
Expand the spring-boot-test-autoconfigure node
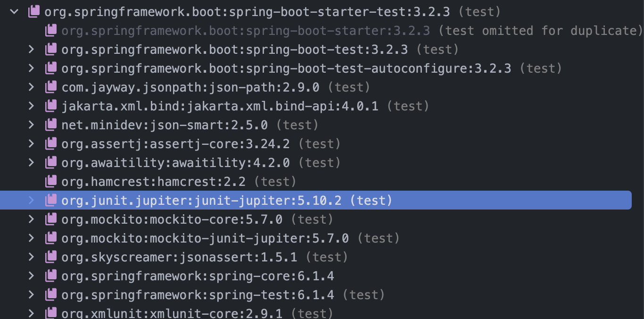click(31, 68)
